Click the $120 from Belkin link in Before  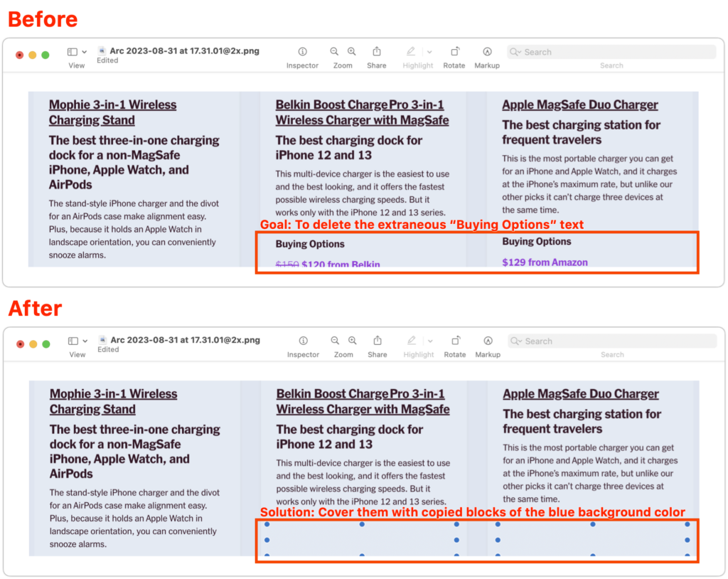pyautogui.click(x=341, y=264)
